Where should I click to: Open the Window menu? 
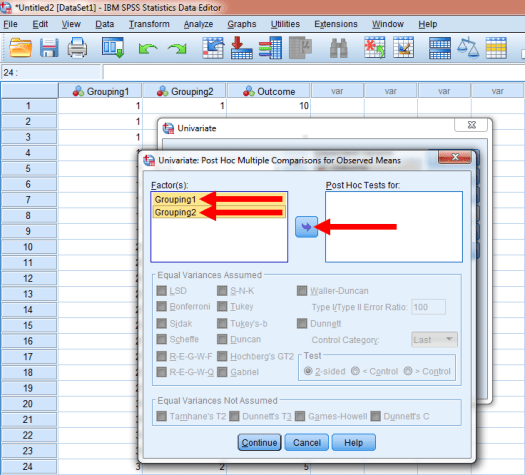tap(388, 24)
